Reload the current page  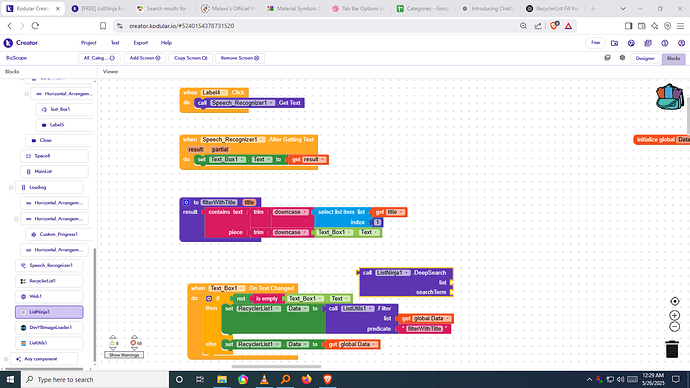click(x=35, y=26)
